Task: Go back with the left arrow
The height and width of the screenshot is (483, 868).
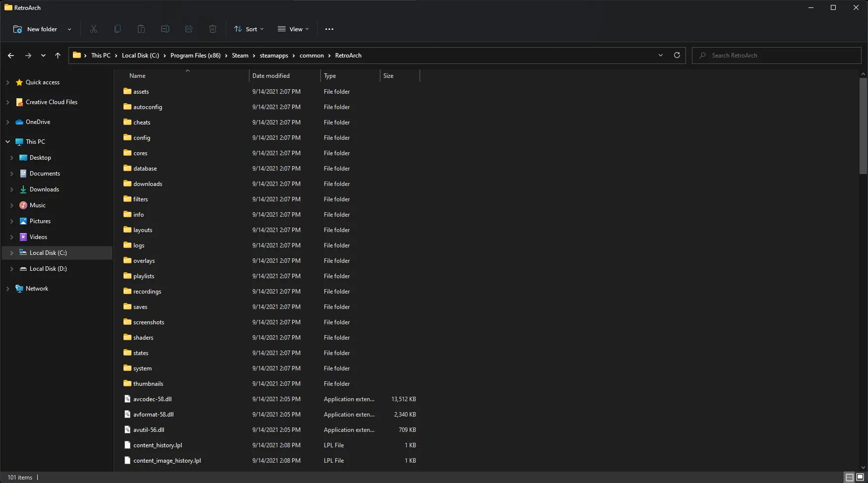Action: click(11, 56)
